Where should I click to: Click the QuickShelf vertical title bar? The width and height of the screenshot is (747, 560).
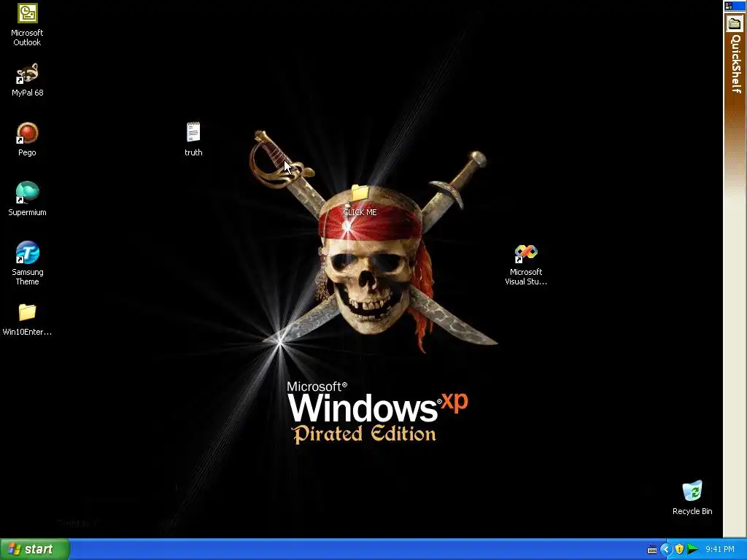pos(735,64)
